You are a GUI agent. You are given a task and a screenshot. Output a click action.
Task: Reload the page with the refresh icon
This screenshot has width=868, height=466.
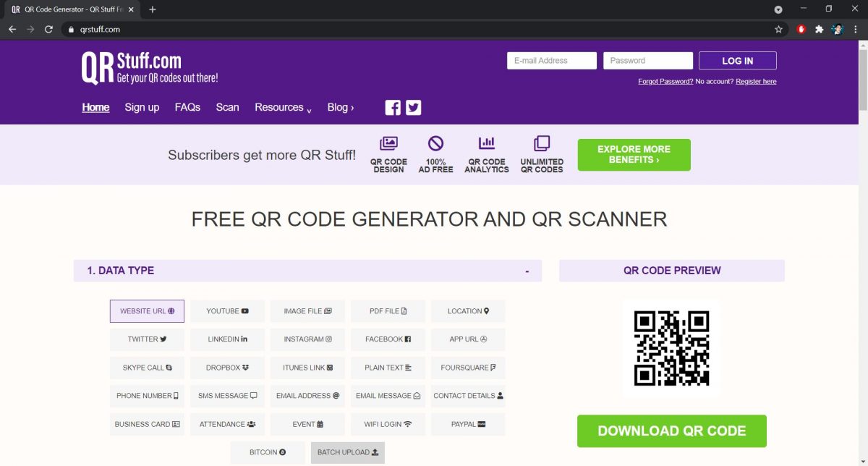48,30
